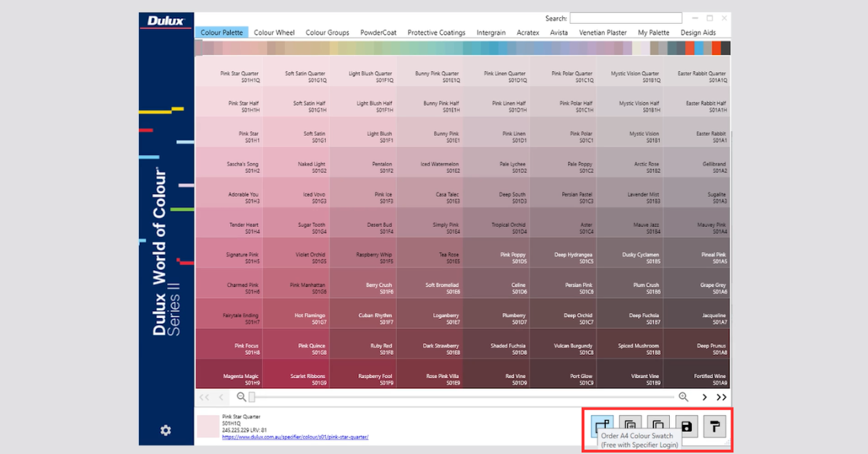Screen dimensions: 868x454
Task: Switch to the My Palette tab
Action: tap(653, 33)
